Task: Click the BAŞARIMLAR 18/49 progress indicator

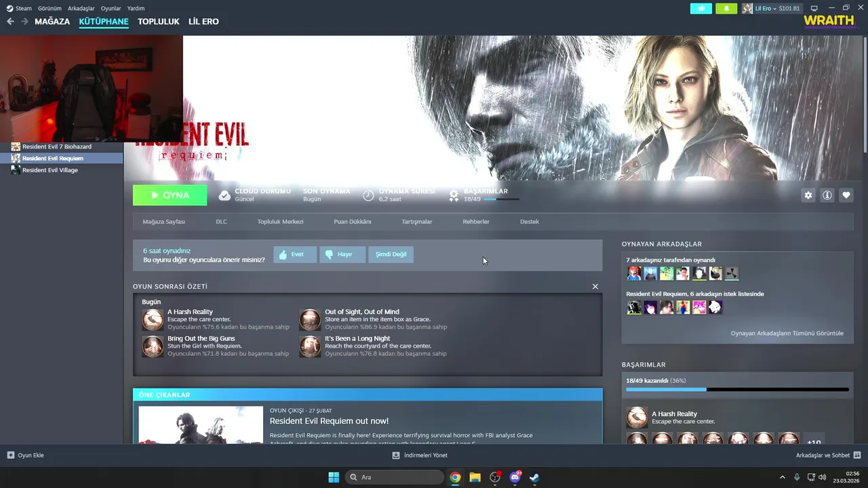Action: (x=485, y=195)
